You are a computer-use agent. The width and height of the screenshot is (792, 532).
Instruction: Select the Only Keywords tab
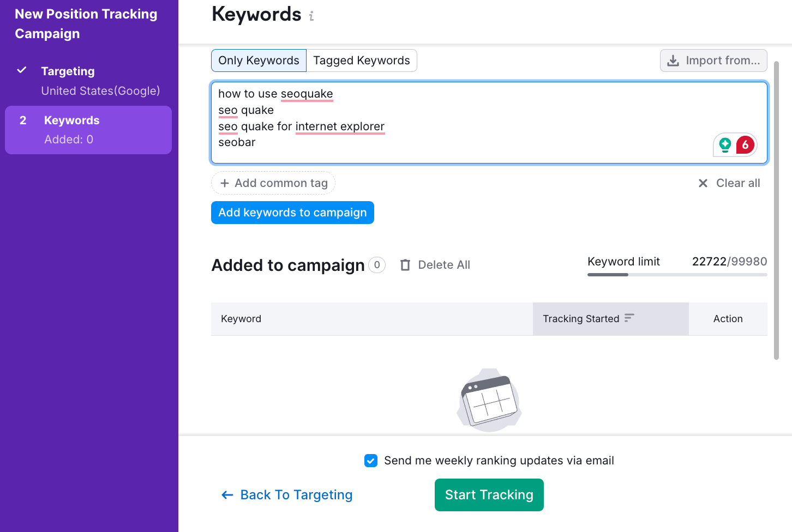tap(259, 61)
